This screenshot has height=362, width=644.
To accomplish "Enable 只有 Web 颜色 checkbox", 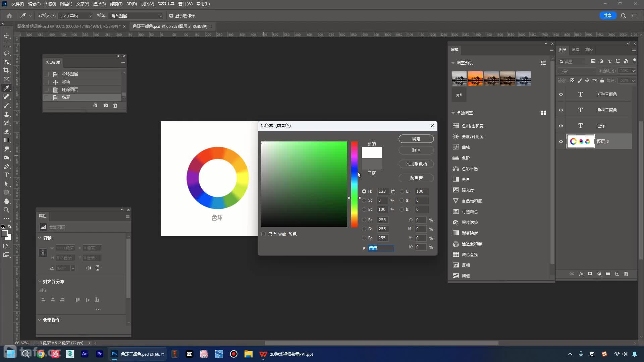I will coord(263,234).
